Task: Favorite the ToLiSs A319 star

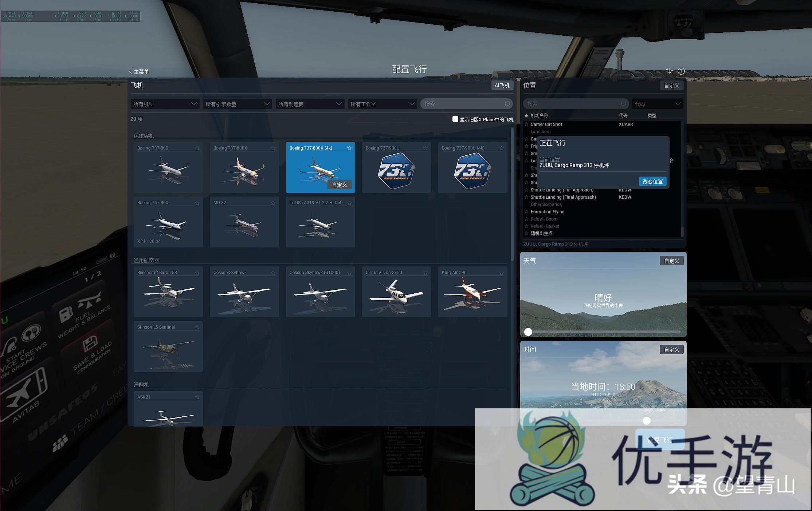Action: tap(349, 203)
